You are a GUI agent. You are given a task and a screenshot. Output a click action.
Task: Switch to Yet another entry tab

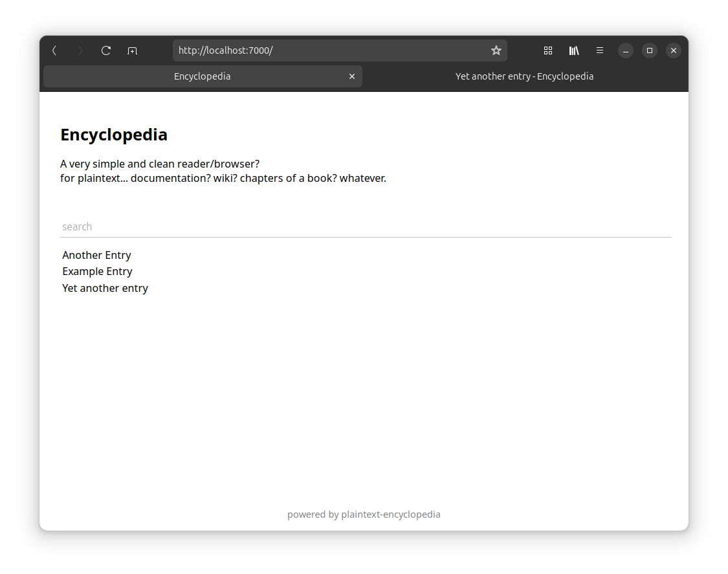pyautogui.click(x=524, y=76)
